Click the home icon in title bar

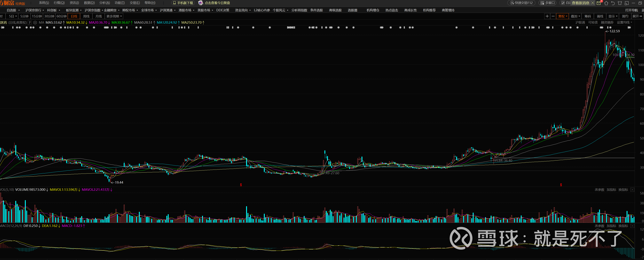(606, 3)
